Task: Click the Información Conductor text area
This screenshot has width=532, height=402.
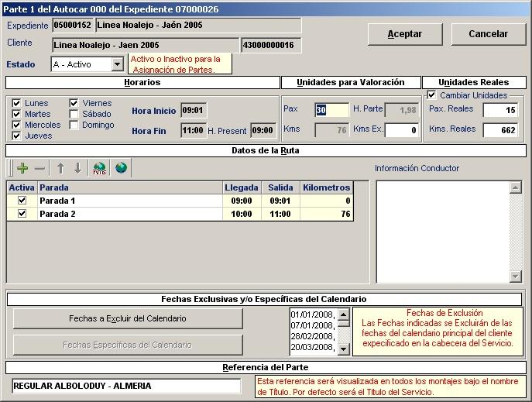Action: (x=443, y=232)
